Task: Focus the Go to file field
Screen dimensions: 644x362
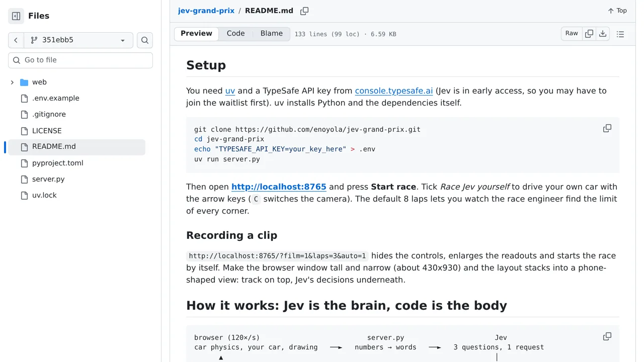Action: click(80, 60)
